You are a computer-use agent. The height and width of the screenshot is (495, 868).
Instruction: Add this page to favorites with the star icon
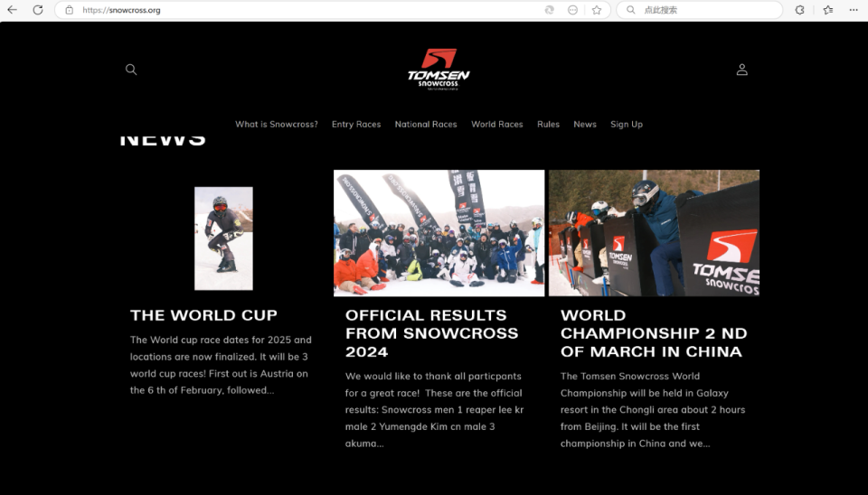597,10
